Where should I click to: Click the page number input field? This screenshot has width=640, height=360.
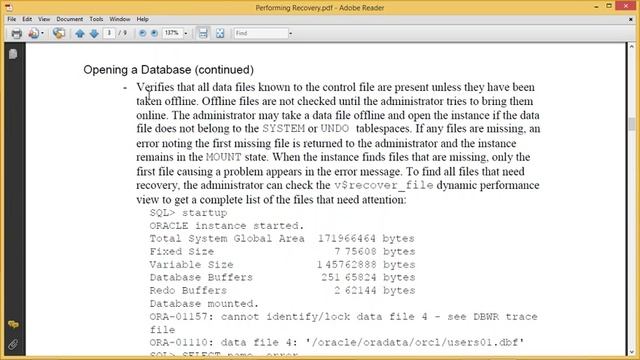[x=109, y=33]
